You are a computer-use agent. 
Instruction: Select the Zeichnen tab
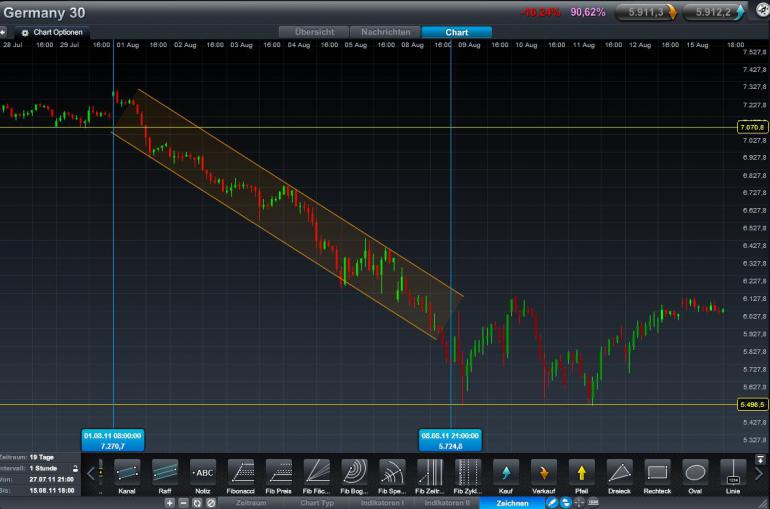[512, 503]
